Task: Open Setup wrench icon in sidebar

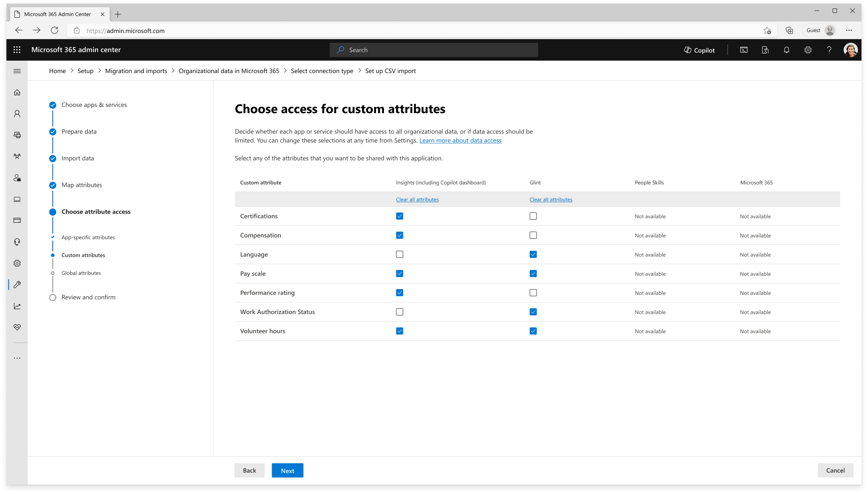Action: (x=17, y=285)
